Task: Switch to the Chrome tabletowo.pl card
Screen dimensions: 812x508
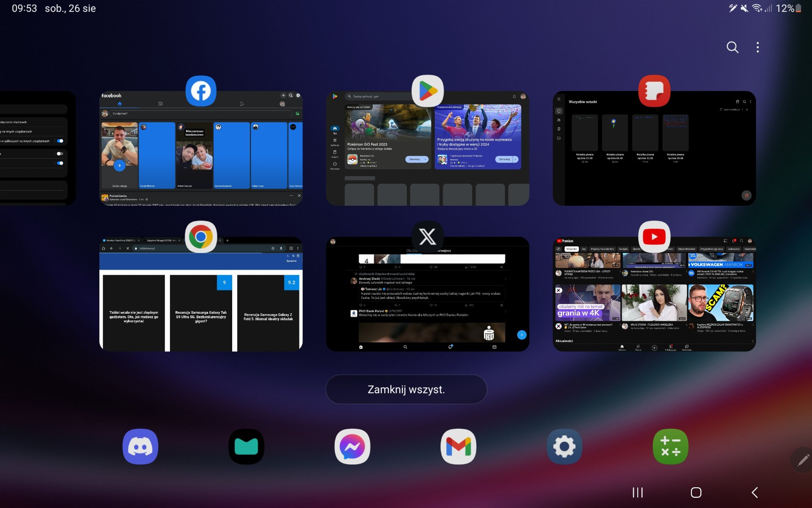Action: 201,294
